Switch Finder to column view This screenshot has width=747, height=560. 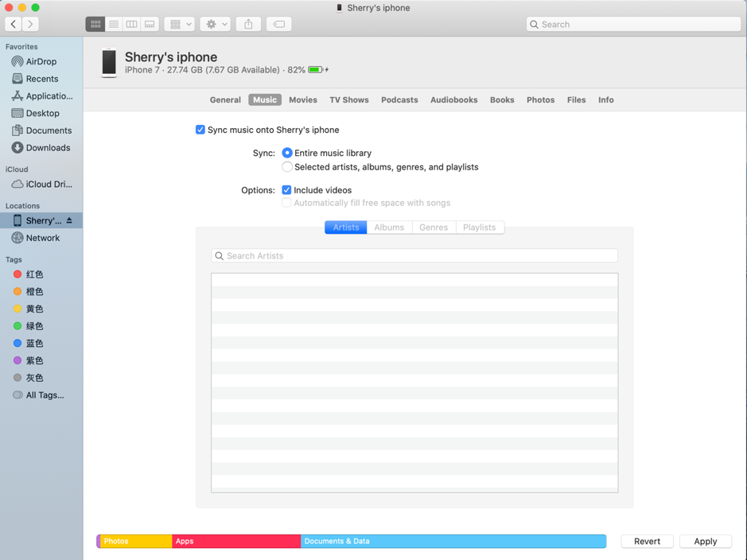[x=132, y=25]
